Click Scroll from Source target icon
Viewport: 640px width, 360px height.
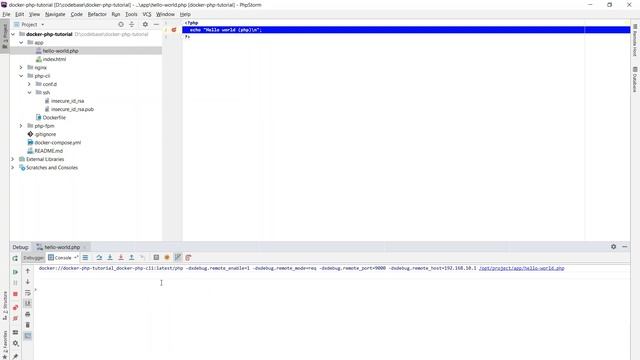[x=121, y=24]
